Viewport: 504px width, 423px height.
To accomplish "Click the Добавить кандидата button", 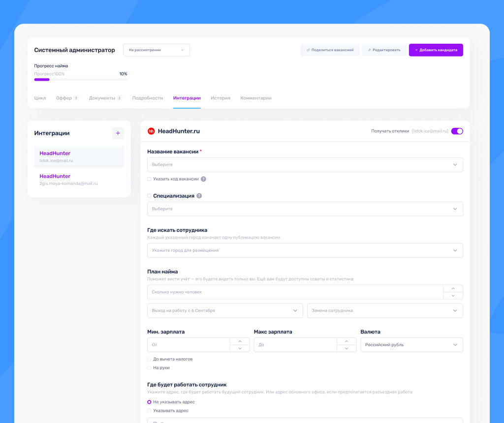I will point(436,50).
